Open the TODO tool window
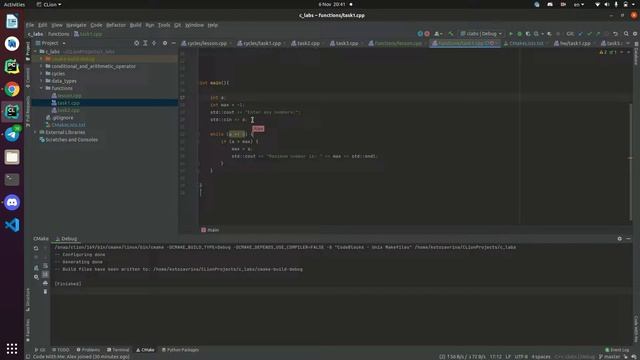Viewport: 640px width, 360px height. coord(60,350)
